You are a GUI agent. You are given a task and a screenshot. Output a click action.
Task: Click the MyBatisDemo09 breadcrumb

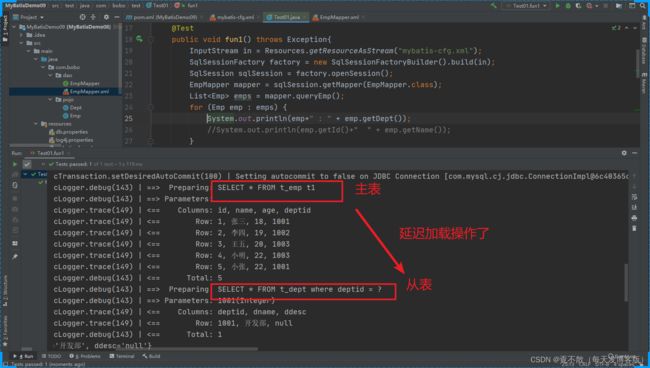click(x=25, y=6)
